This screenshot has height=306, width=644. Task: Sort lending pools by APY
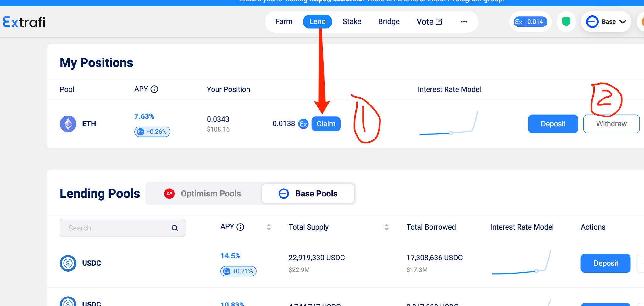(x=269, y=227)
